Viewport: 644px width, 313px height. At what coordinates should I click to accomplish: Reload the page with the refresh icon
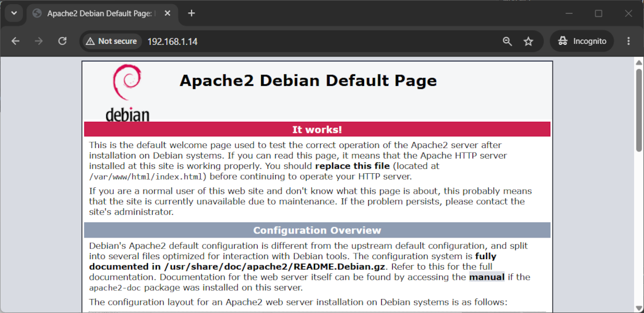coord(63,41)
